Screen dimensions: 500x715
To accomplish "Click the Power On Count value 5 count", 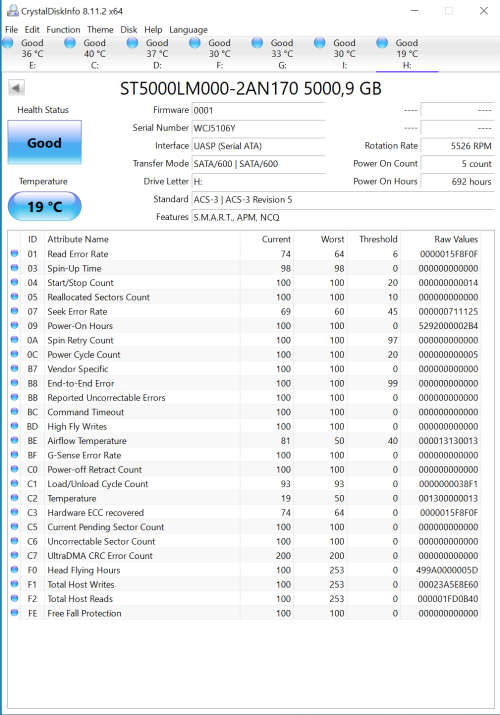I will coord(457,164).
